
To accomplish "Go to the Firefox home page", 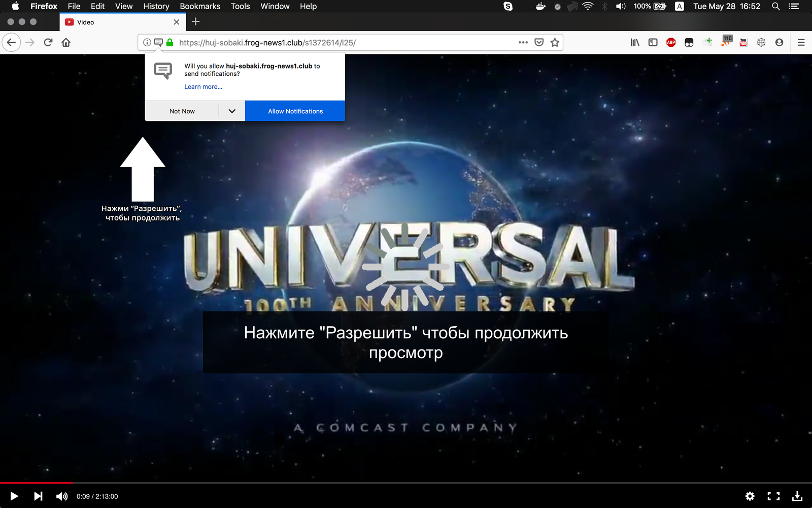I will [66, 42].
